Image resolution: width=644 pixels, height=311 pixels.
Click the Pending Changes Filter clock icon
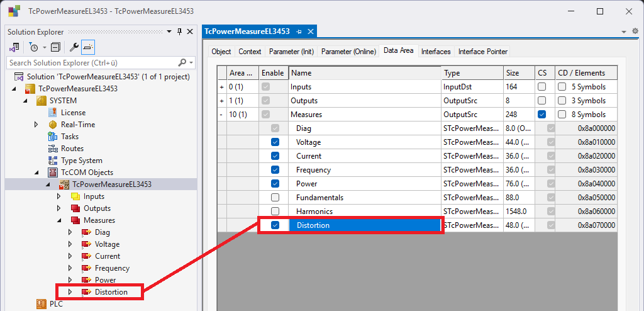coord(33,47)
